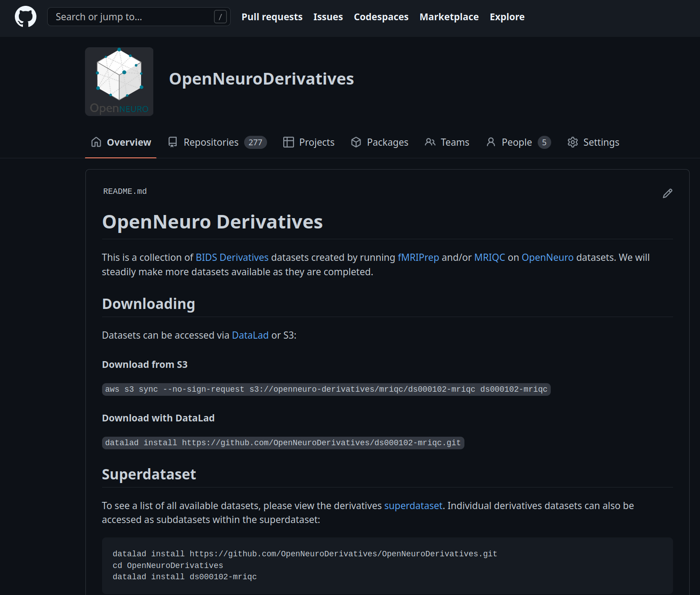700x595 pixels.
Task: Open the Packages tab
Action: pyautogui.click(x=379, y=143)
